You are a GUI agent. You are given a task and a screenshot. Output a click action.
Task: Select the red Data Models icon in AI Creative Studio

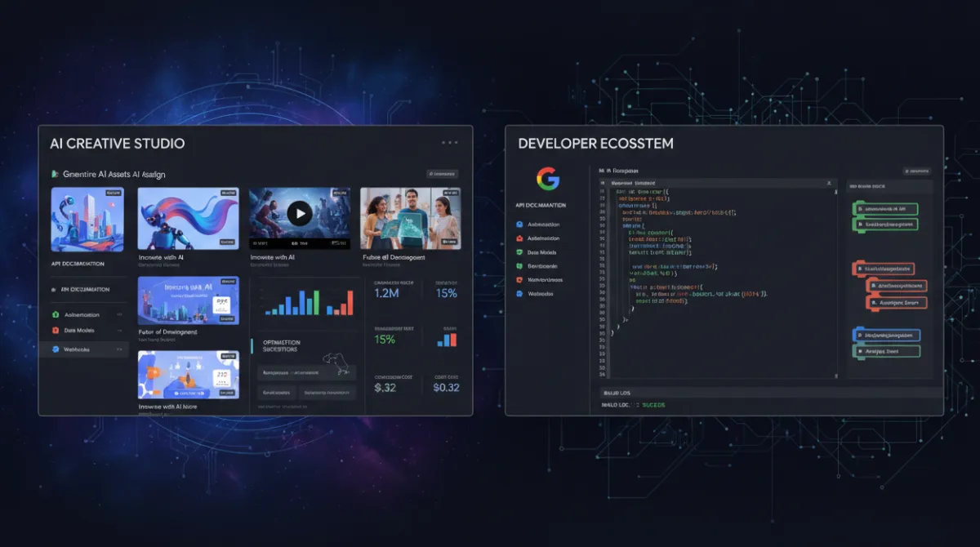[56, 331]
